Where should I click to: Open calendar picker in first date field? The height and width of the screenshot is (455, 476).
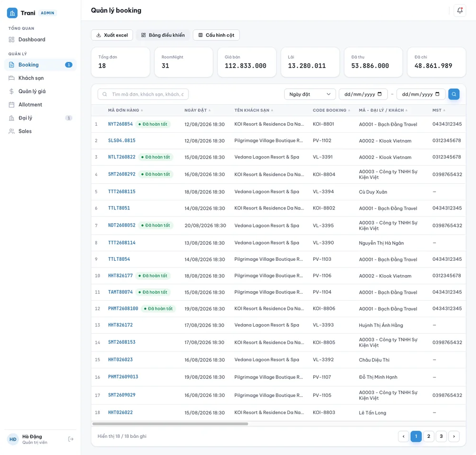coord(379,94)
